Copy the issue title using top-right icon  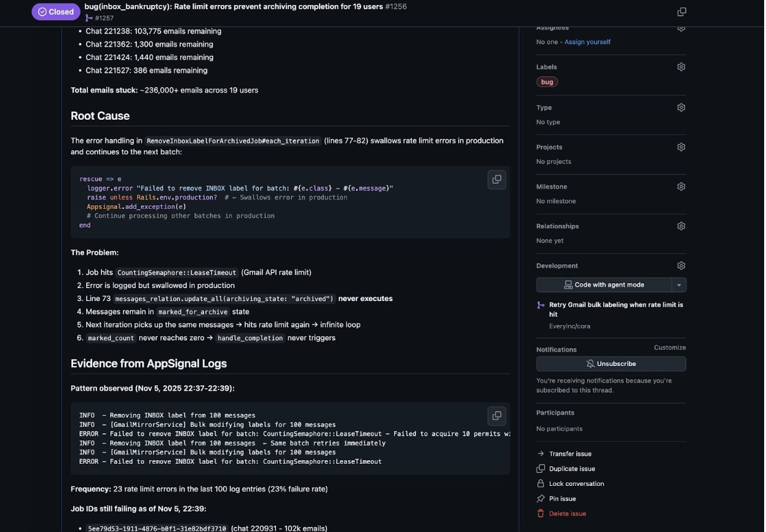click(x=681, y=12)
